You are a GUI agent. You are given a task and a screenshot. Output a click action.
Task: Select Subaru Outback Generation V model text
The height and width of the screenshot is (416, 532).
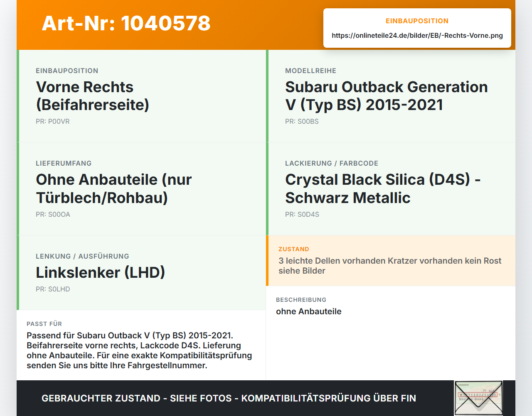pyautogui.click(x=387, y=96)
